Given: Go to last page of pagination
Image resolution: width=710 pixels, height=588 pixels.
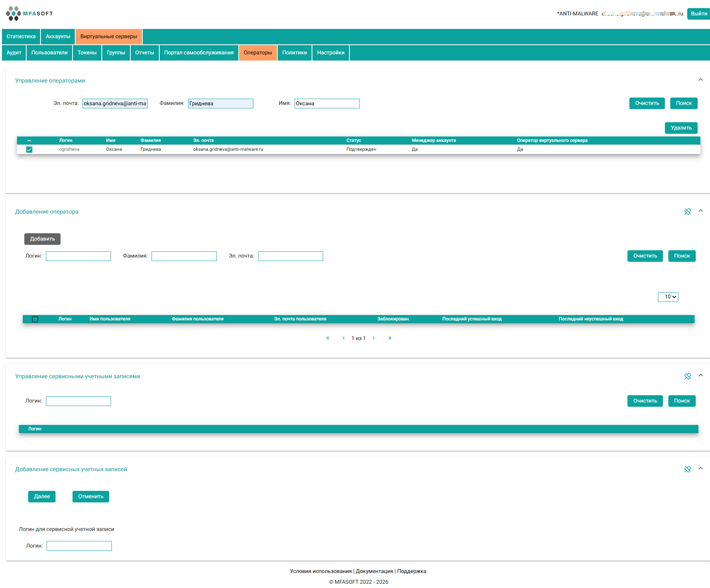Looking at the screenshot, I should tap(390, 338).
